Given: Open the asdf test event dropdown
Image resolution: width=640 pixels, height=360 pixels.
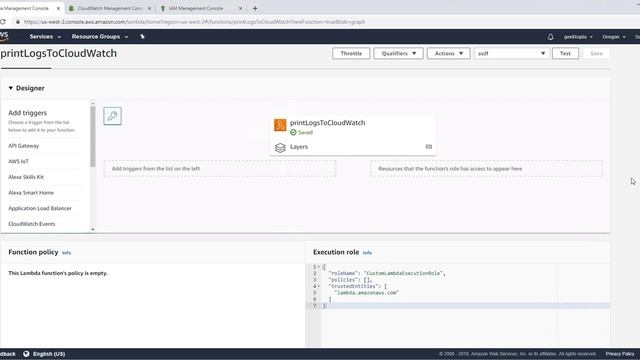Looking at the screenshot, I should click(511, 53).
